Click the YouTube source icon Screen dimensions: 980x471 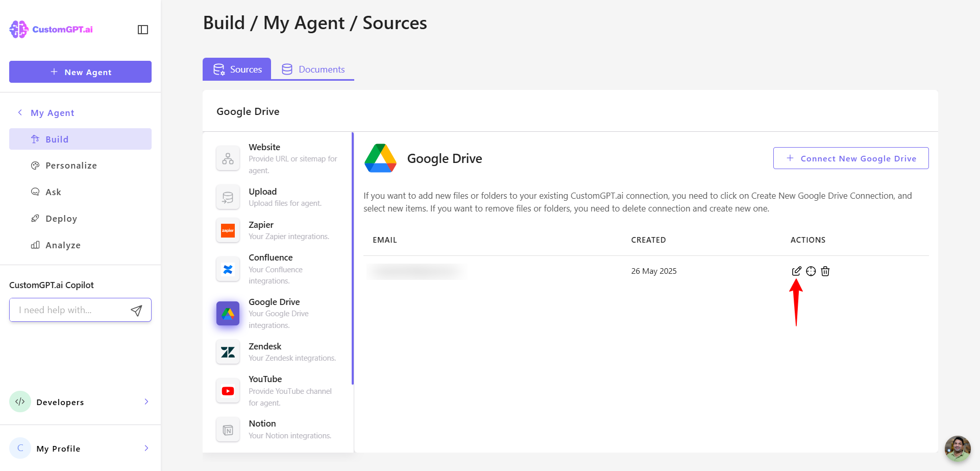228,391
